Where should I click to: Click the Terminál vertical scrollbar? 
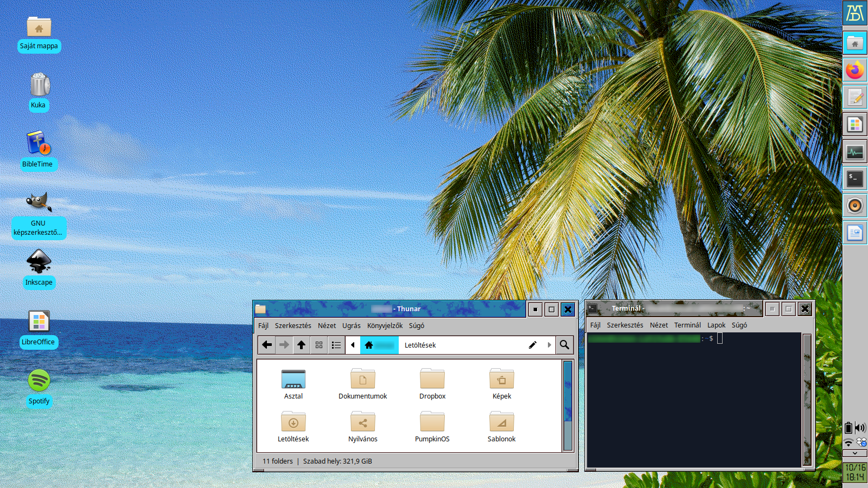point(807,400)
